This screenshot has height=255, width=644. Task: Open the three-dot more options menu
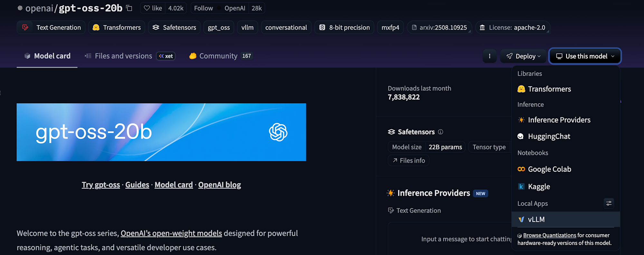489,56
